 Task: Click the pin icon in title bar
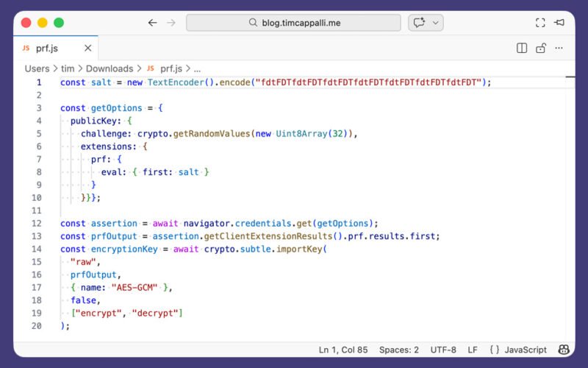point(560,23)
